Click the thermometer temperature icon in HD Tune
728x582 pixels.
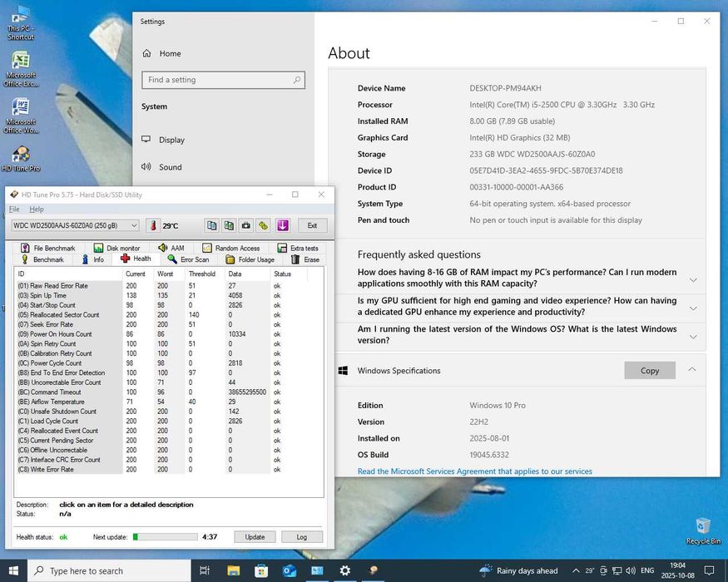(153, 225)
